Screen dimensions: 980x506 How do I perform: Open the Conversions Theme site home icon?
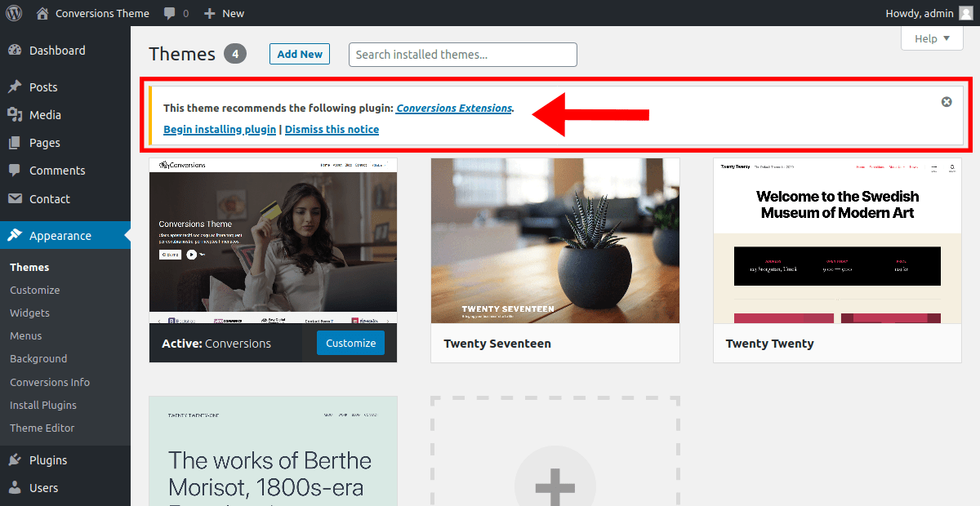(x=43, y=13)
